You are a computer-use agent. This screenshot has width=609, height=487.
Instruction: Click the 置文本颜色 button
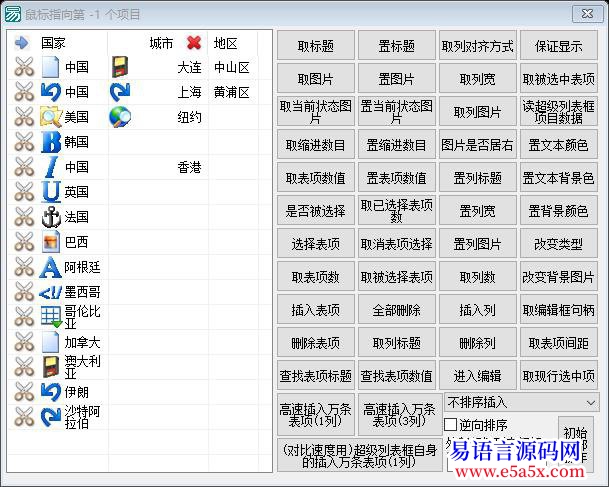(558, 146)
